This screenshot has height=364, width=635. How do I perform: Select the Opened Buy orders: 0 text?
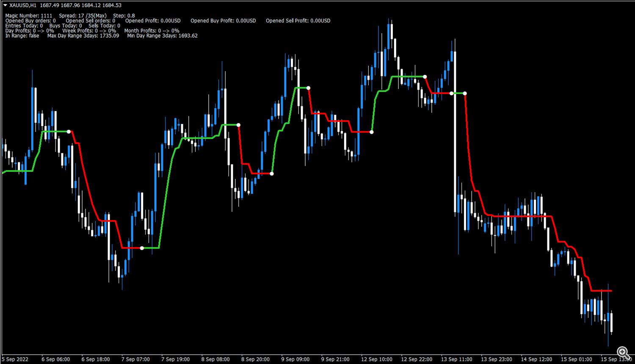(x=30, y=21)
